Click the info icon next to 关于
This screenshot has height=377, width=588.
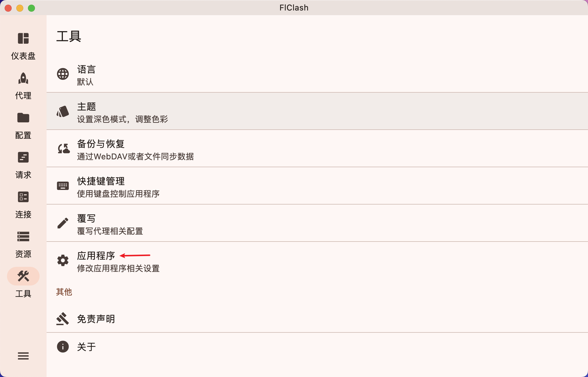point(63,347)
